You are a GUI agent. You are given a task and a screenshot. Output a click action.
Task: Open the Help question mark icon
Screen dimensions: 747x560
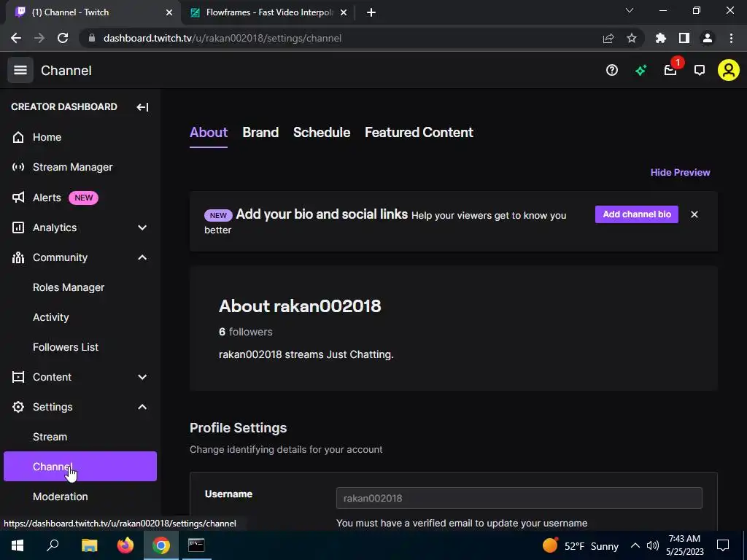pyautogui.click(x=612, y=71)
